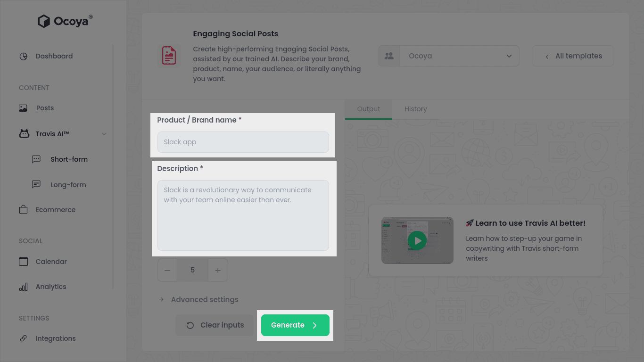The width and height of the screenshot is (644, 362).
Task: Click the workspace people icon
Action: (x=389, y=56)
